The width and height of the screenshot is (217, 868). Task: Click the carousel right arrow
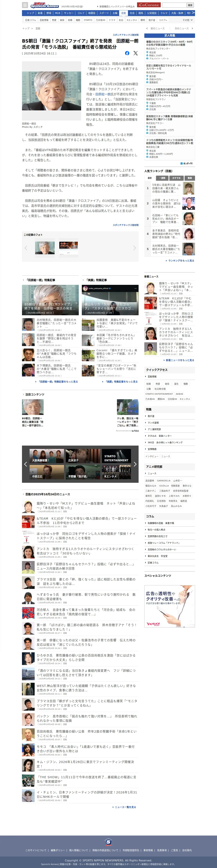(135, 464)
